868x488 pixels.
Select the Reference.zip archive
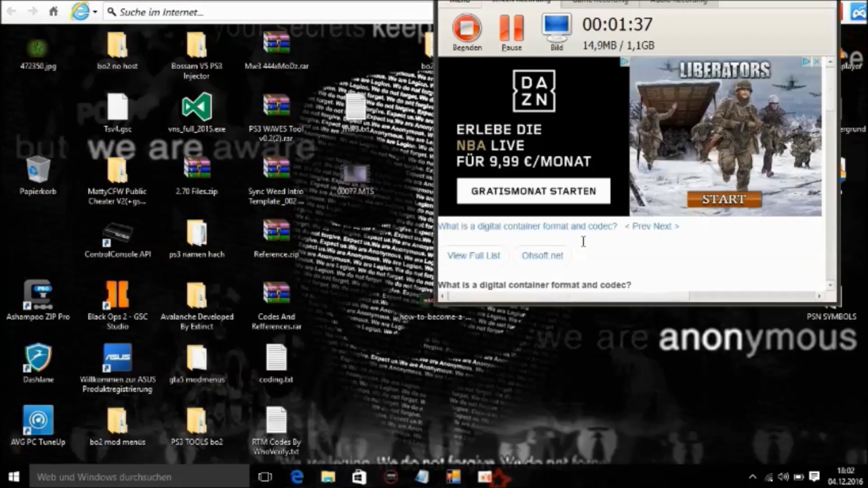pos(276,239)
